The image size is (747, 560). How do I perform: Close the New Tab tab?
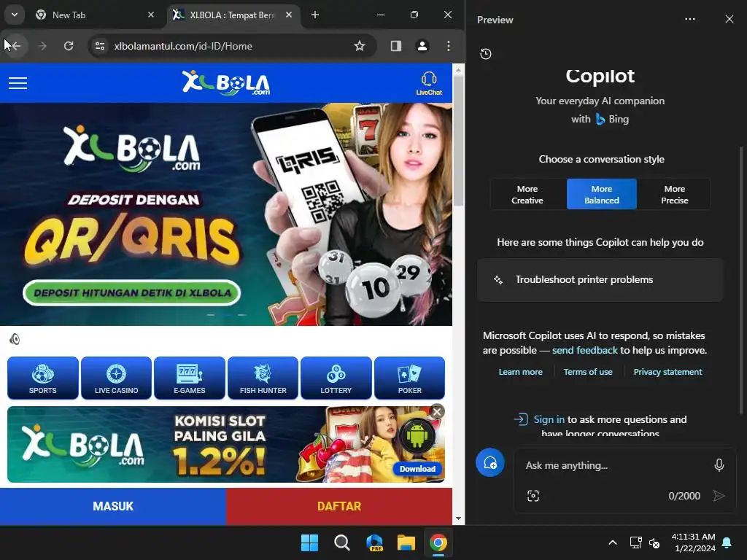(x=151, y=15)
